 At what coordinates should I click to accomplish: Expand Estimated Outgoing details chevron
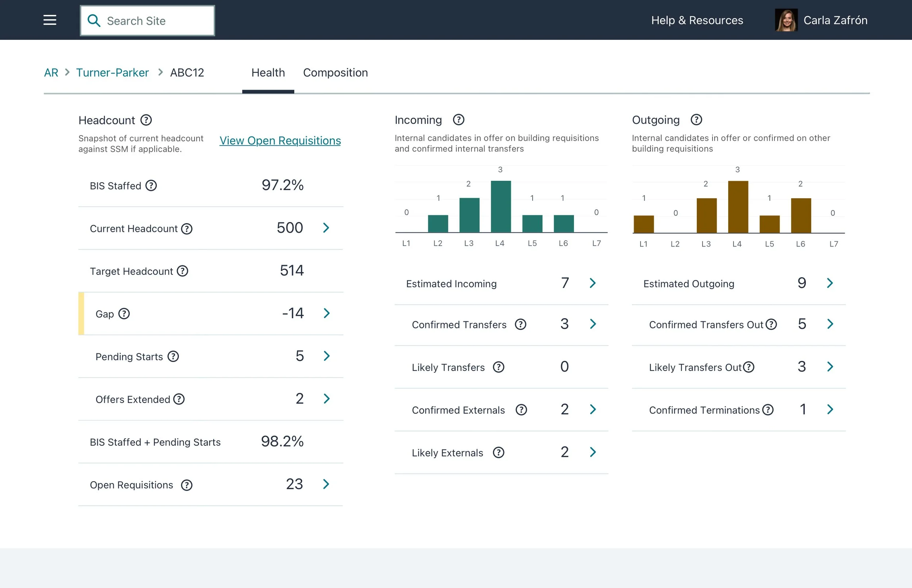830,283
